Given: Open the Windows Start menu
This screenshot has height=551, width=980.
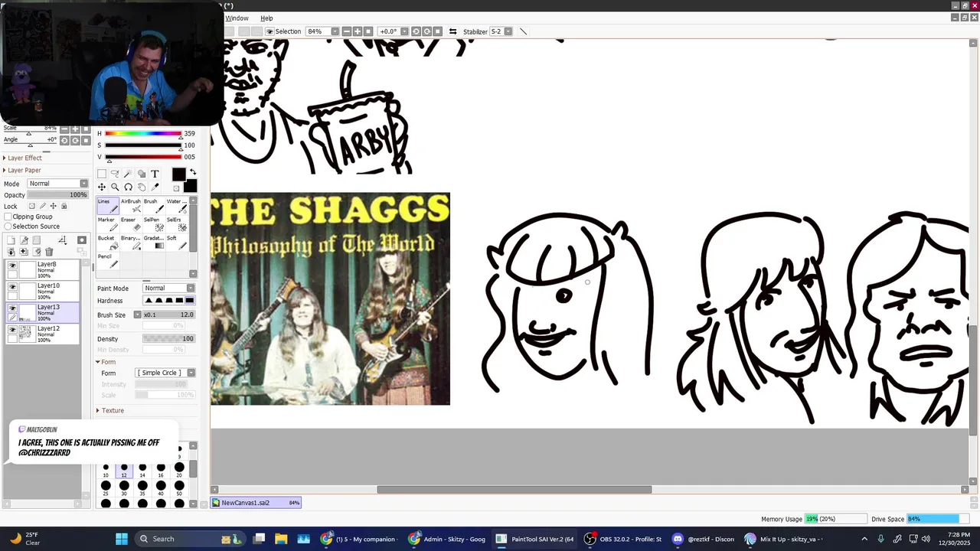Looking at the screenshot, I should click(122, 539).
